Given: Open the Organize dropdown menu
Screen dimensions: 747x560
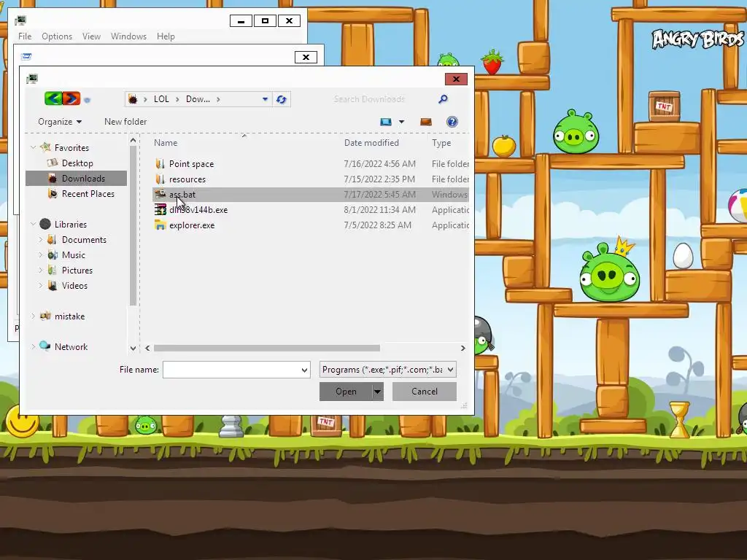Looking at the screenshot, I should (x=60, y=122).
